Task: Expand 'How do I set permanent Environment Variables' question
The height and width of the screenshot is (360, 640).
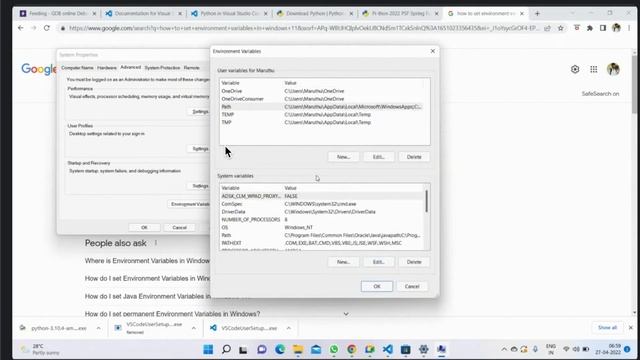Action: (x=346, y=314)
